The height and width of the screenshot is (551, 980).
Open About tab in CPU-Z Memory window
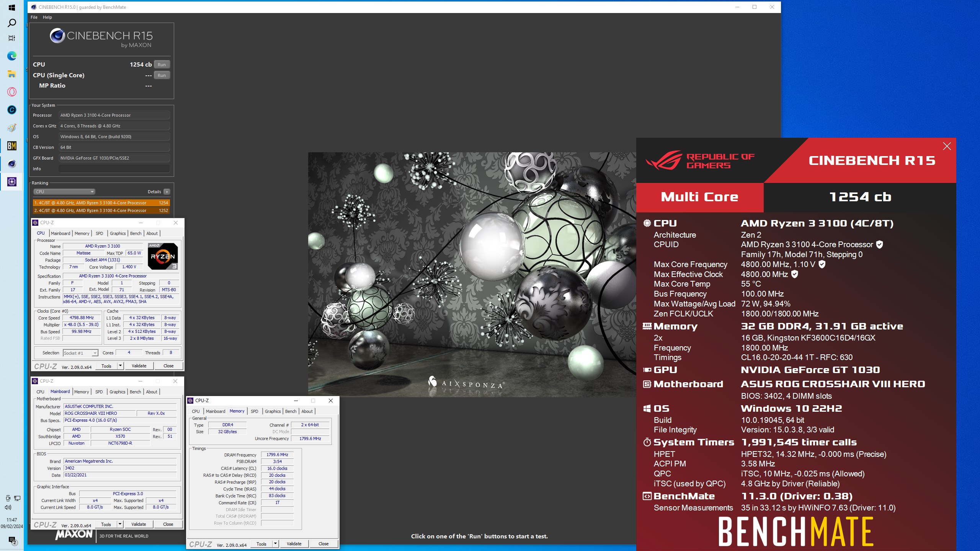coord(307,411)
